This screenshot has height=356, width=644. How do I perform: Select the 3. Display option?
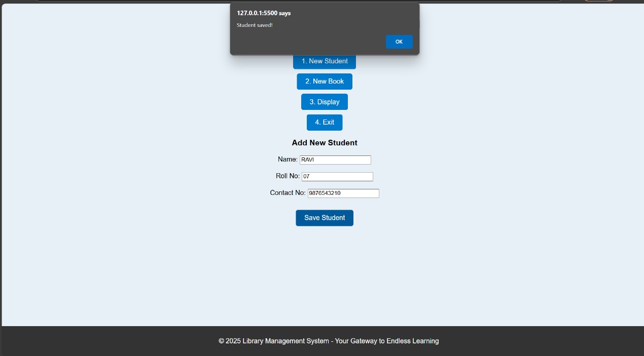pos(325,102)
